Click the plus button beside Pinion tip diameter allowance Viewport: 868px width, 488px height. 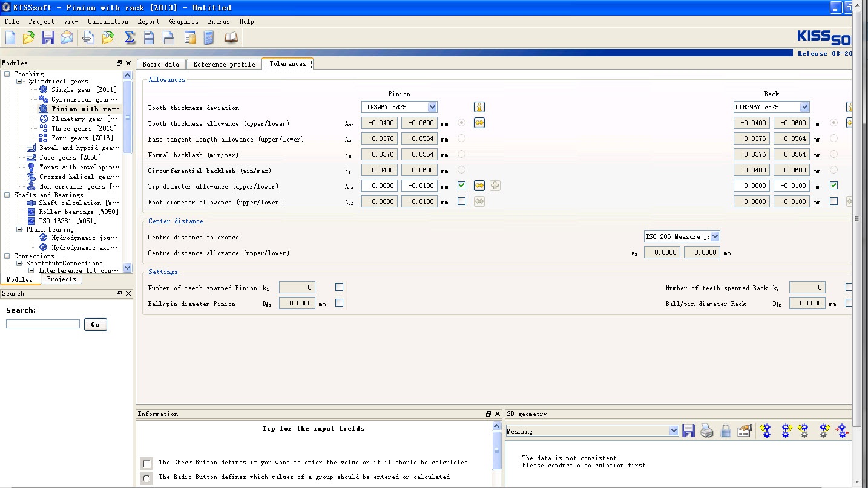coord(495,186)
